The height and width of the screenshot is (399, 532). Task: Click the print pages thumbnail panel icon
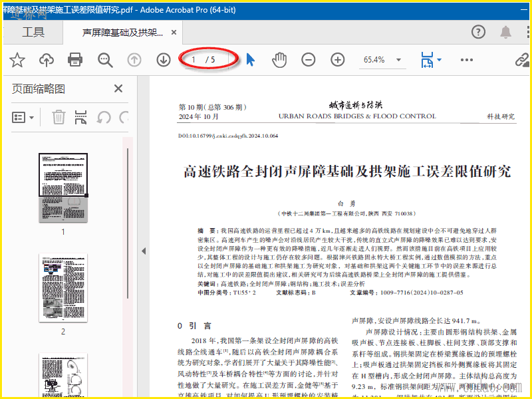(x=80, y=118)
